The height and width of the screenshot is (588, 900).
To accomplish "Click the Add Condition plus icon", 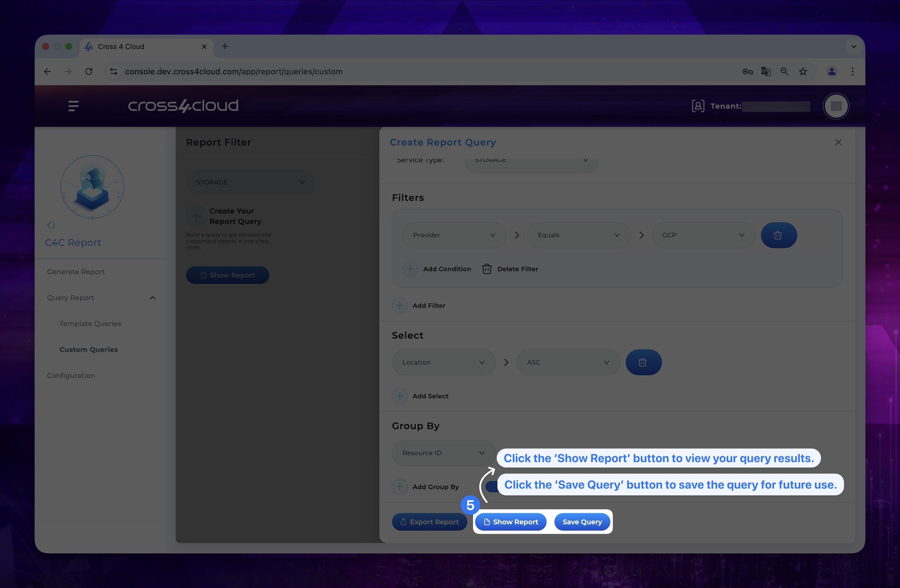I will (410, 269).
